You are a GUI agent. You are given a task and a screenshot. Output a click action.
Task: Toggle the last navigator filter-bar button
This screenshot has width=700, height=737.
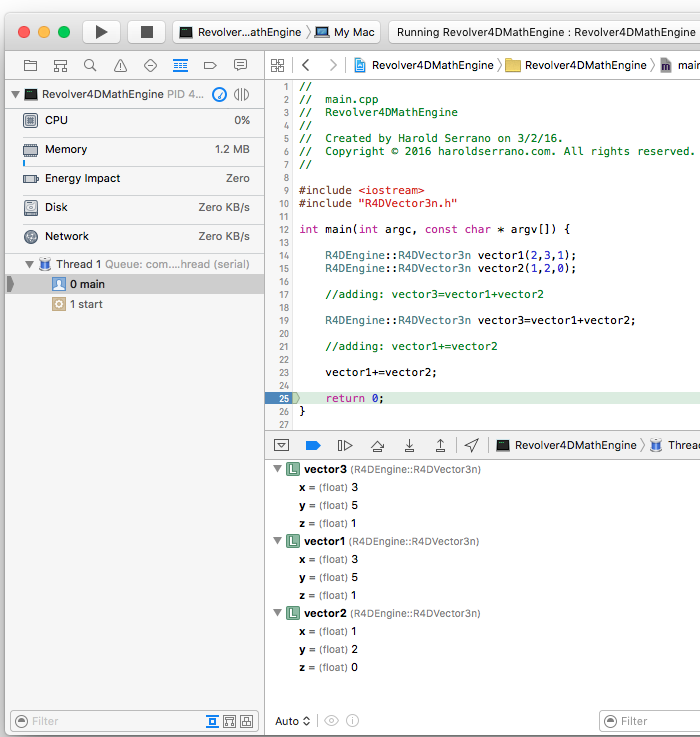[246, 721]
